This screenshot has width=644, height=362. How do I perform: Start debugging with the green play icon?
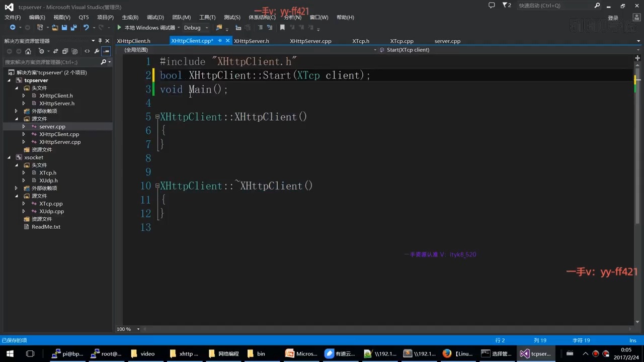pyautogui.click(x=119, y=28)
